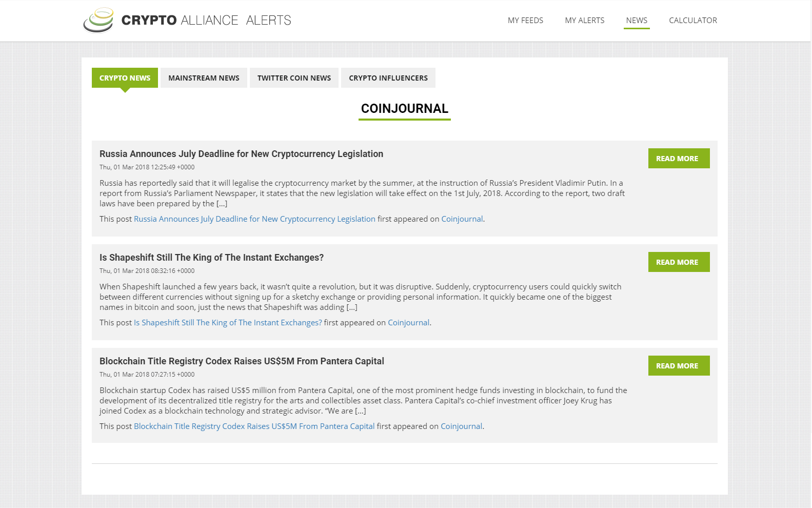Open headline 'Russia Announces July Deadline for New Cryptocurrency Legislation'

(x=241, y=154)
